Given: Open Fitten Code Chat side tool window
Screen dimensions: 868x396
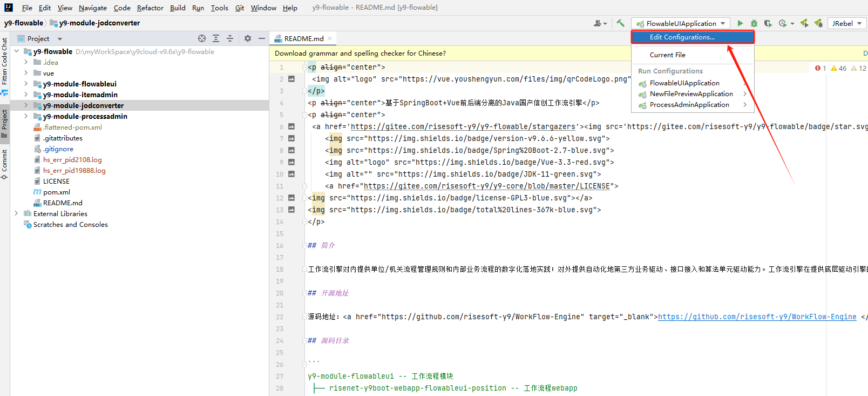Looking at the screenshot, I should tap(4, 66).
